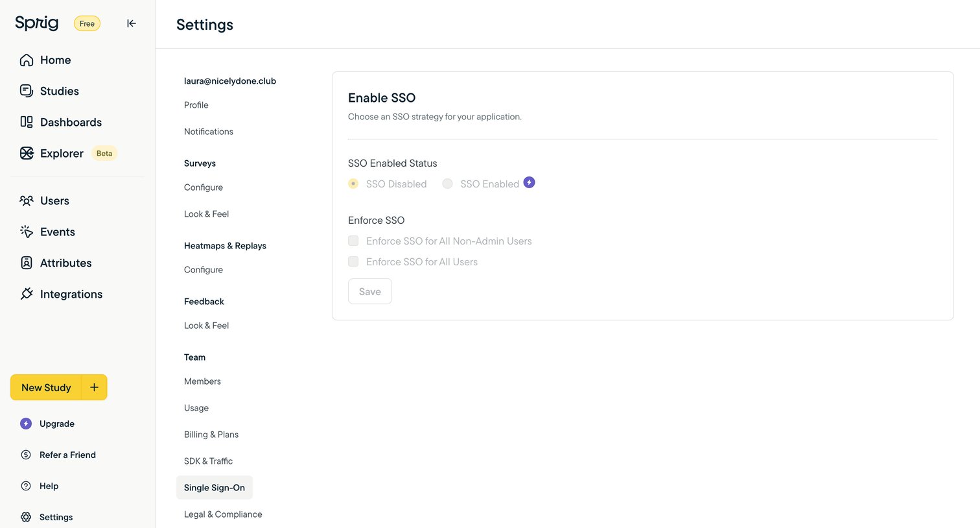Select the Single Sign-On settings page
Screen dimensions: 980x528
pos(215,488)
